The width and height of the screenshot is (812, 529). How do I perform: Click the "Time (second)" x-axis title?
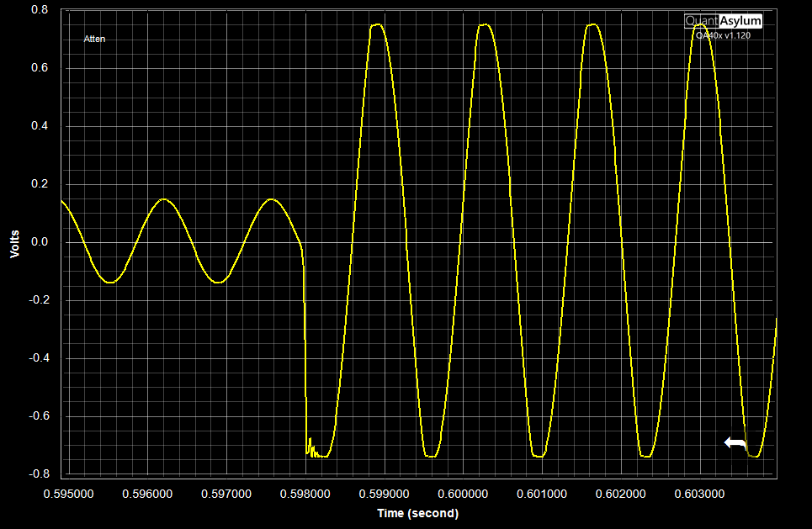point(418,513)
